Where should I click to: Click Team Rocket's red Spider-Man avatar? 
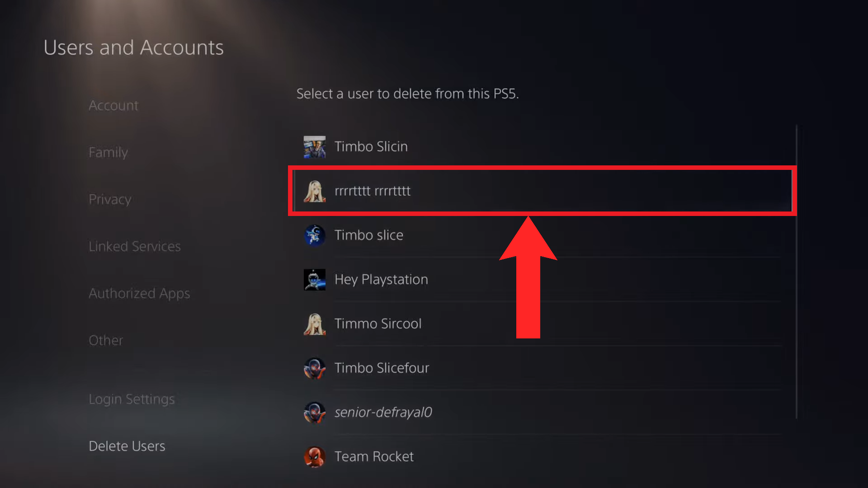(x=314, y=457)
